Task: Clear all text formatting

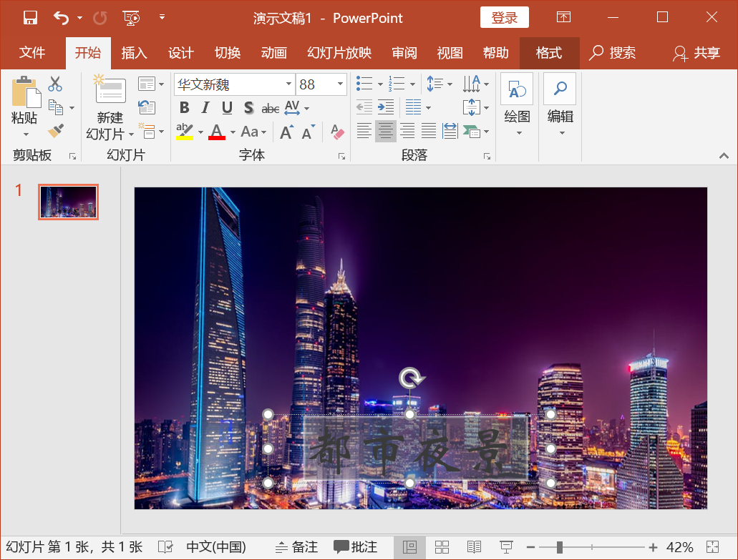Action: tap(337, 132)
